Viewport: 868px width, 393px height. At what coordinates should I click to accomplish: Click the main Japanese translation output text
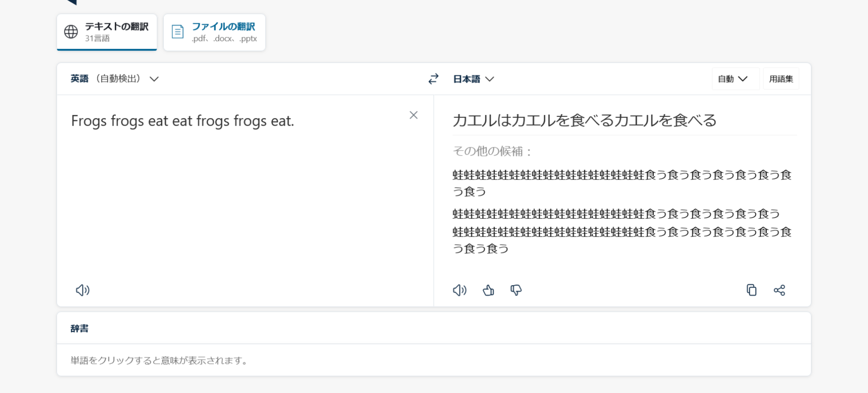tap(584, 121)
